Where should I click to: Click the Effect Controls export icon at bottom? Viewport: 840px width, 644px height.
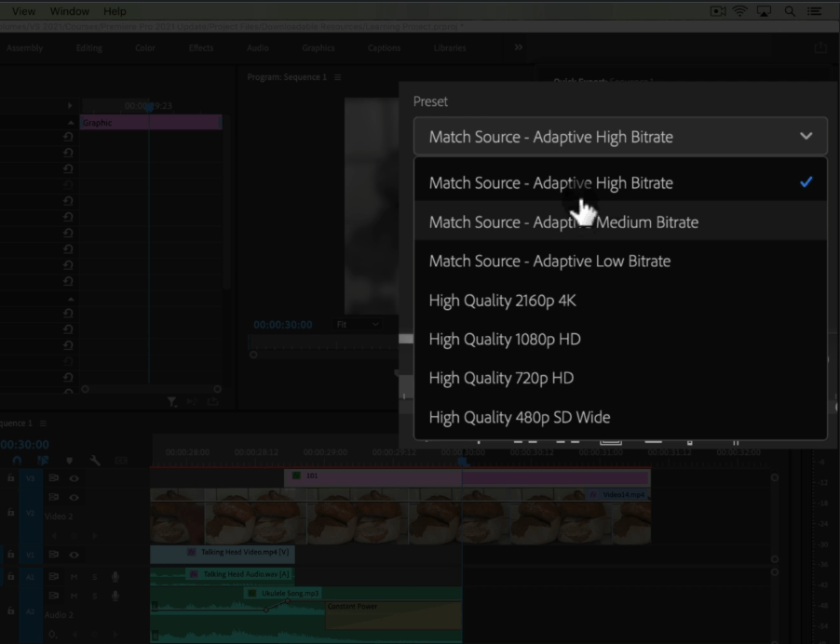pos(212,401)
